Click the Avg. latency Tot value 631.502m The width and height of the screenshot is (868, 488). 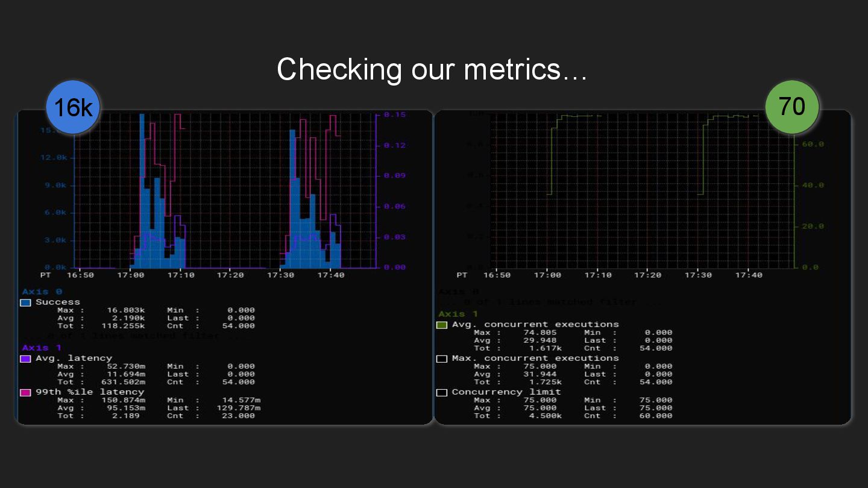(x=124, y=382)
